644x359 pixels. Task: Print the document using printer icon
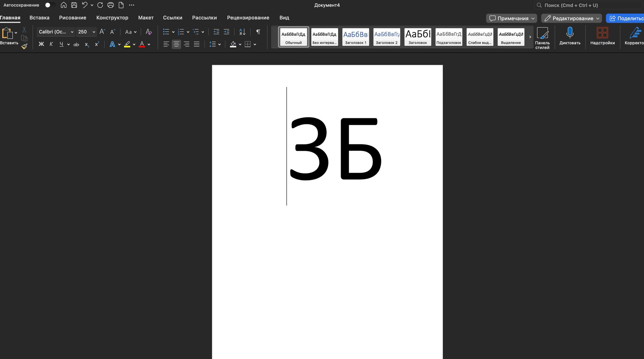(110, 5)
